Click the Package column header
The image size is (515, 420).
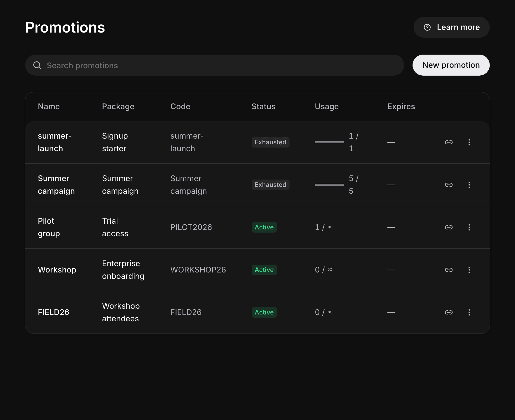pyautogui.click(x=118, y=107)
